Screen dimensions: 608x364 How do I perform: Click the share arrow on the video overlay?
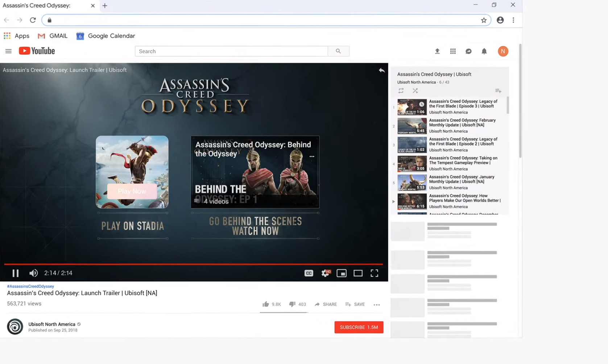click(382, 70)
